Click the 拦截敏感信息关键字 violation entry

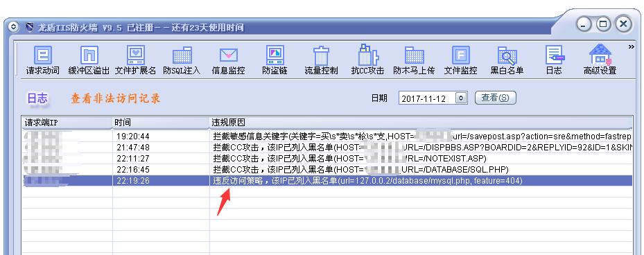421,137
